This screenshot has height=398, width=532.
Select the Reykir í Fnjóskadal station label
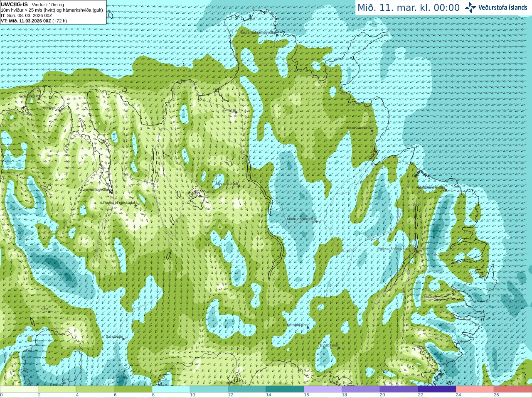point(120,203)
